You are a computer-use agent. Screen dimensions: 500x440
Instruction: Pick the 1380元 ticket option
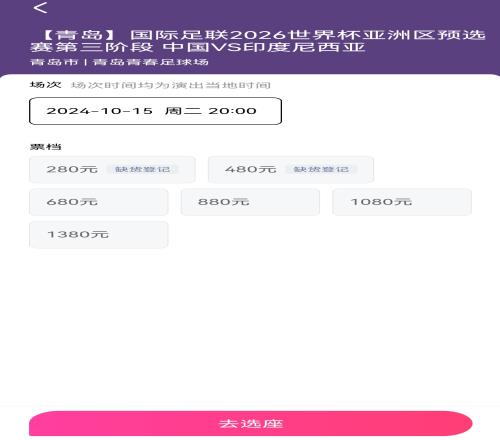tap(99, 235)
